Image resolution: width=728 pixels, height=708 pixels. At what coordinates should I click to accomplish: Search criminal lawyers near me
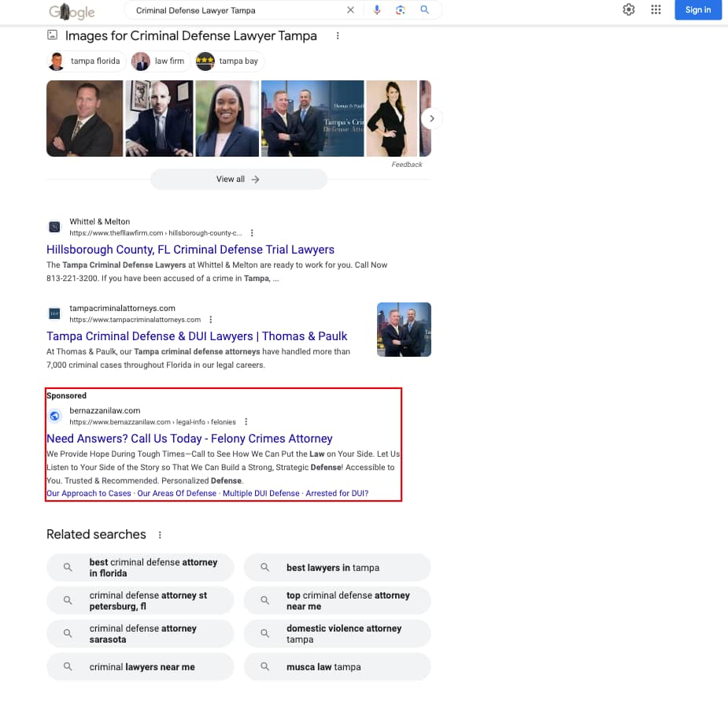click(140, 666)
